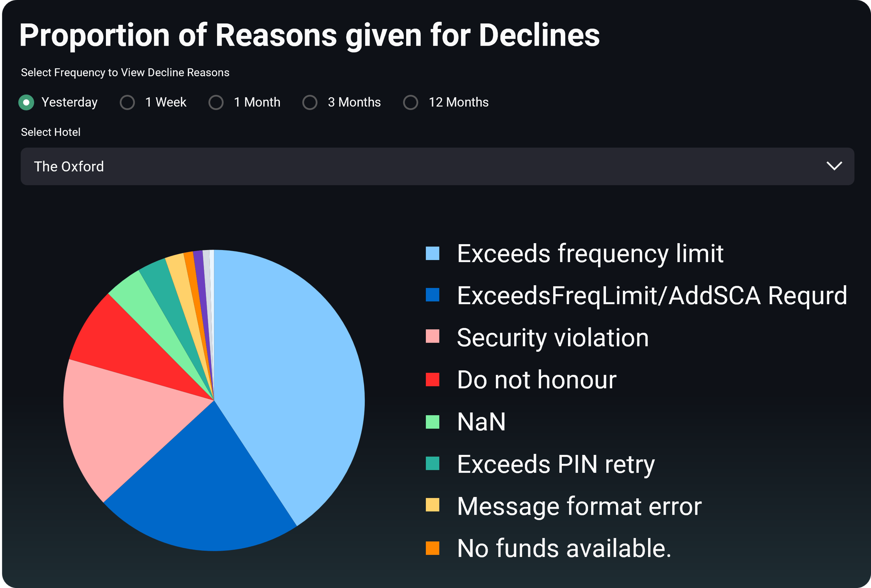Click the orange No funds available swatch
The image size is (871, 588).
432,548
